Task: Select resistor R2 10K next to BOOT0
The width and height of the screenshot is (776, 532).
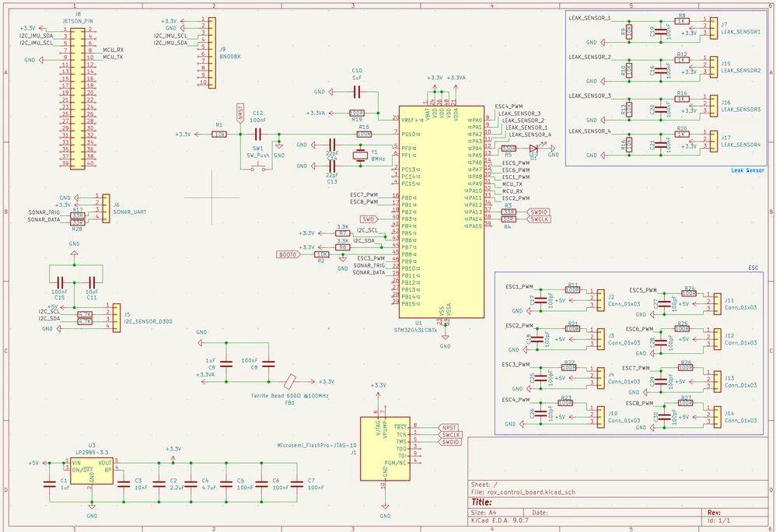Action: 322,254
